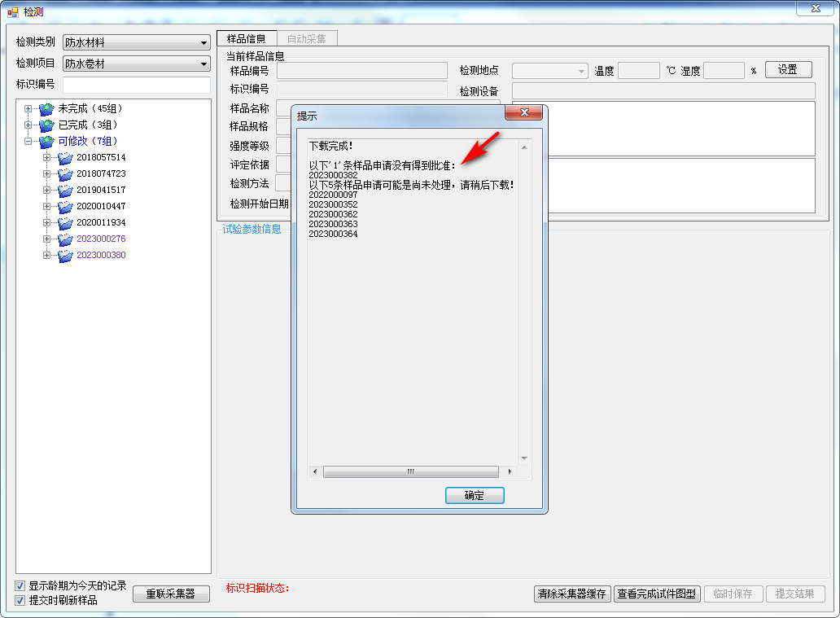Image resolution: width=840 pixels, height=618 pixels.
Task: Click the folder icon beside 2019041517
Action: click(65, 190)
